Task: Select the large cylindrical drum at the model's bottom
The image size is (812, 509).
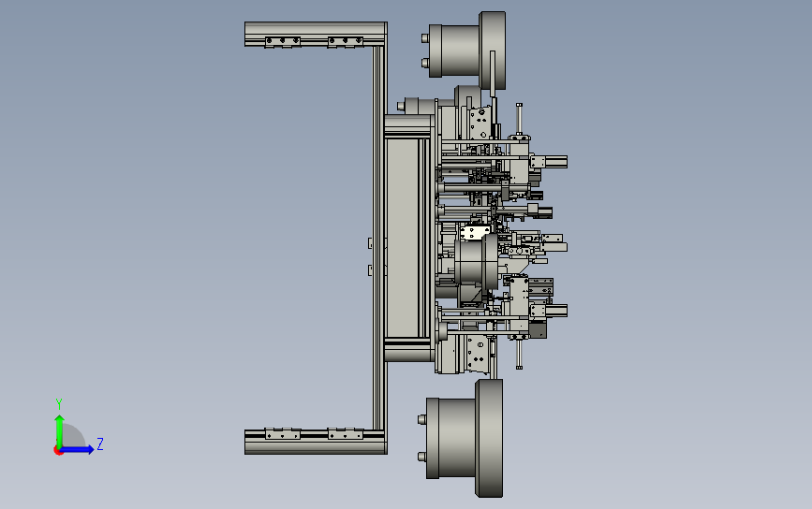Action: (x=461, y=438)
